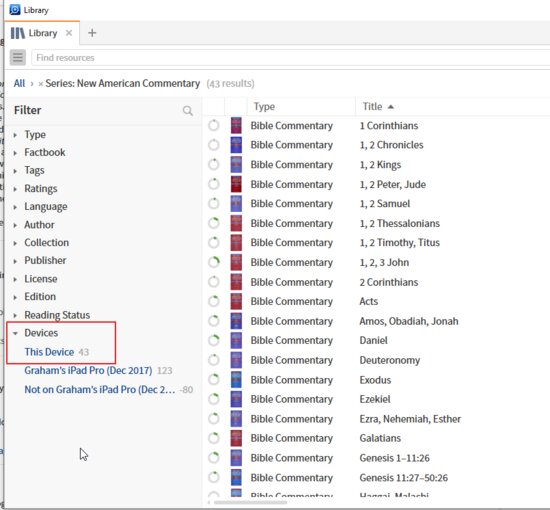The height and width of the screenshot is (510, 550).
Task: Expand the Collection filter section
Action: 15,243
